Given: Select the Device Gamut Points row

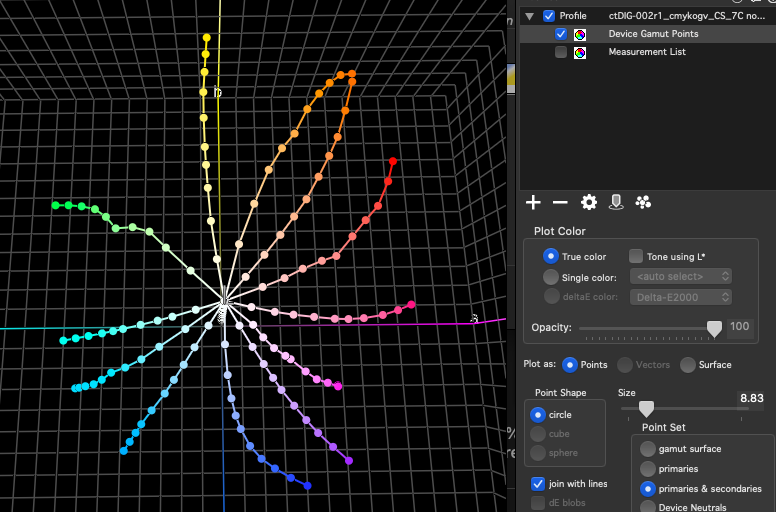Looking at the screenshot, I should [x=653, y=34].
